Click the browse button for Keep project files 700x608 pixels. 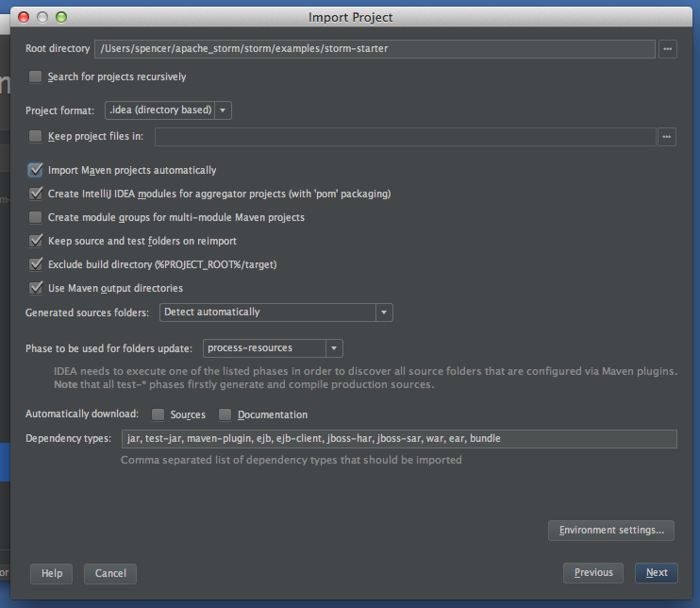click(668, 137)
